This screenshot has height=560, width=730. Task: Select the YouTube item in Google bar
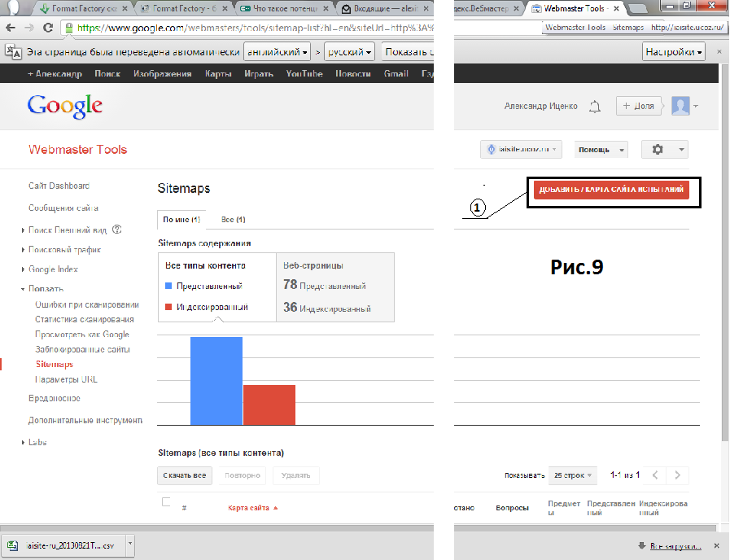tap(304, 74)
